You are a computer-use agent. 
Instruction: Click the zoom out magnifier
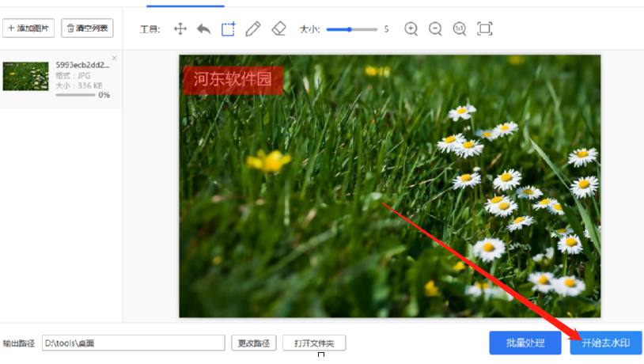pos(435,29)
